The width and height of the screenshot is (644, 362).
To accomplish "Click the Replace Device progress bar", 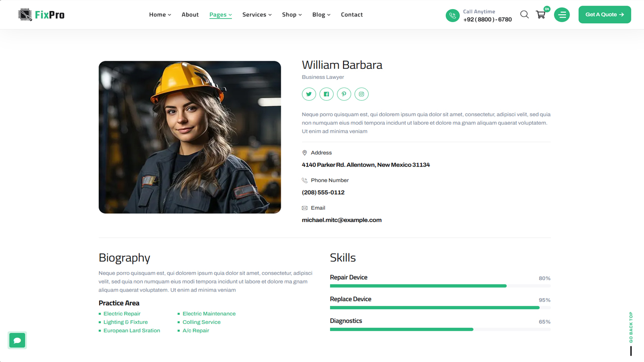I will coord(440,308).
